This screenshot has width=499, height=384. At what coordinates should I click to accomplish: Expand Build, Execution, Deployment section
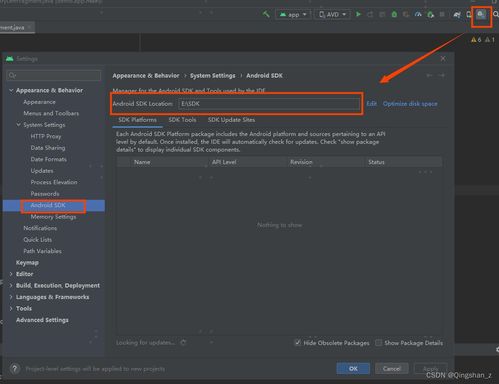[x=11, y=286]
